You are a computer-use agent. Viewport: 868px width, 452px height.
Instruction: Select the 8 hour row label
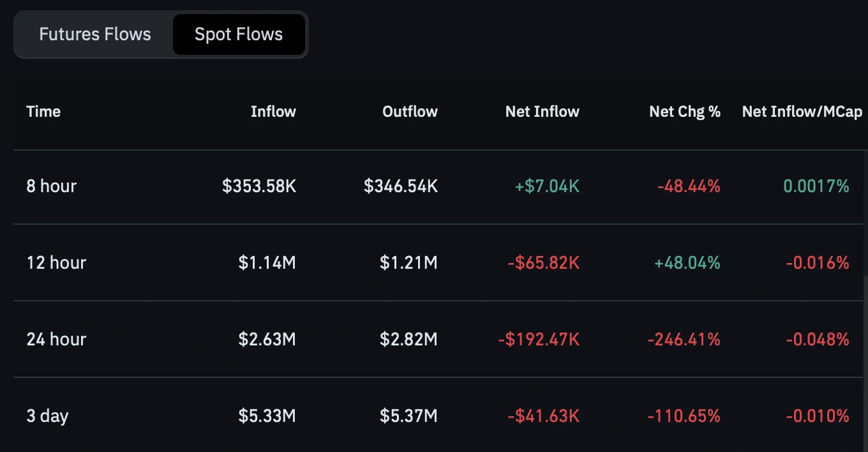[52, 186]
